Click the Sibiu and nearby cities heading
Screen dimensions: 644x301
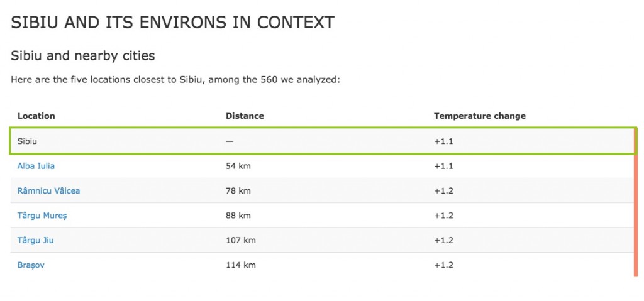tap(83, 55)
